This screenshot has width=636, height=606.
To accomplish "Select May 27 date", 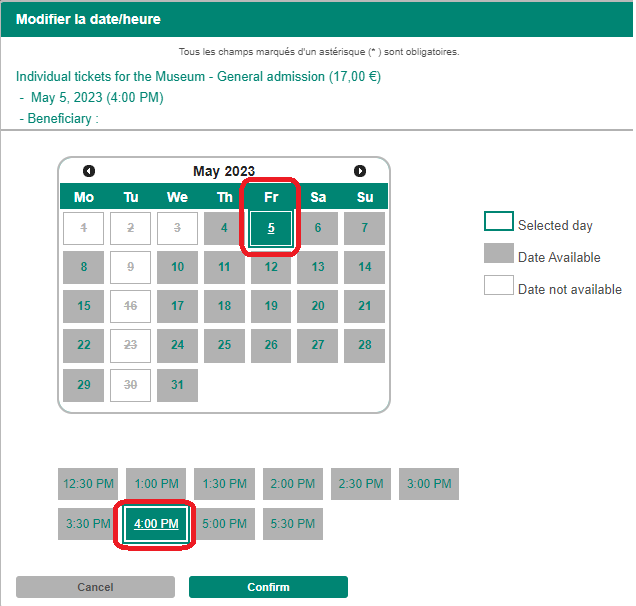I will 318,345.
